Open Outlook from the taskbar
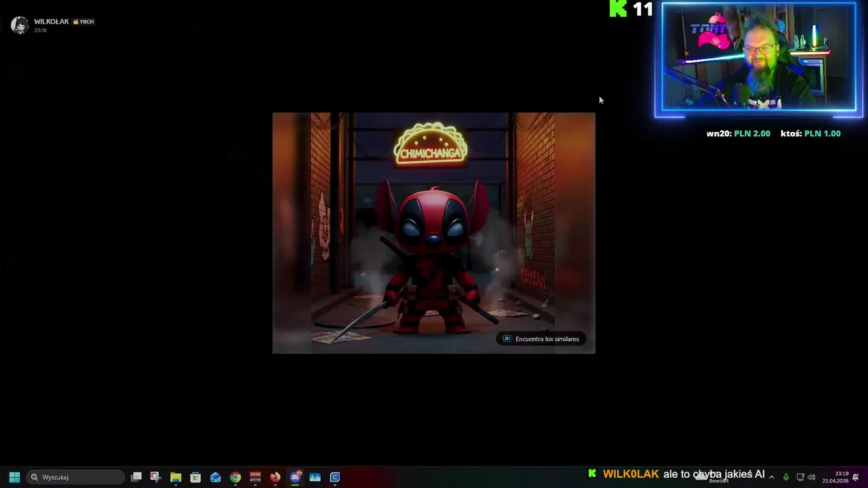868x488 pixels. [216, 477]
